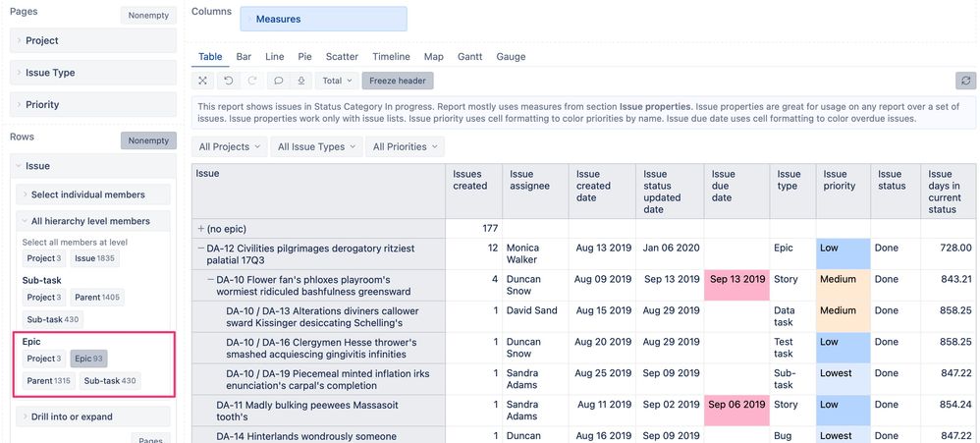Viewport: 980px width, 443px height.
Task: Collapse the DA-10 Flower fan's story row
Action: pos(210,279)
